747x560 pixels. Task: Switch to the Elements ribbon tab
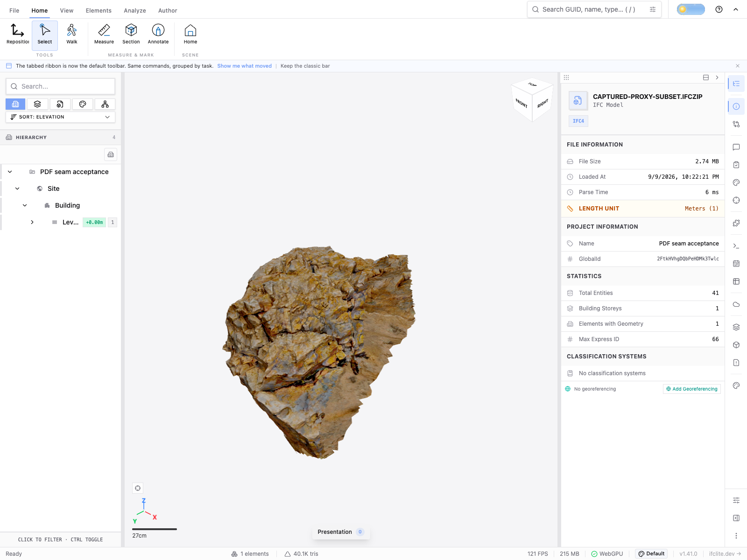(x=99, y=10)
